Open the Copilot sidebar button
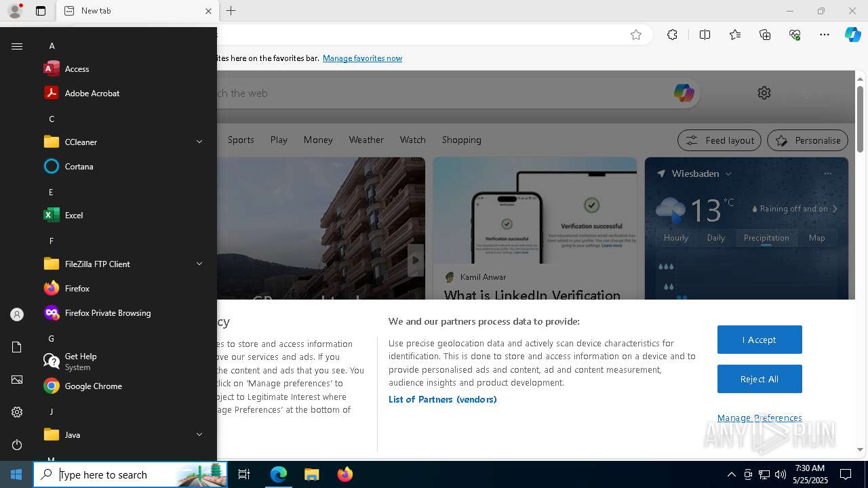Viewport: 868px width, 488px height. point(852,35)
